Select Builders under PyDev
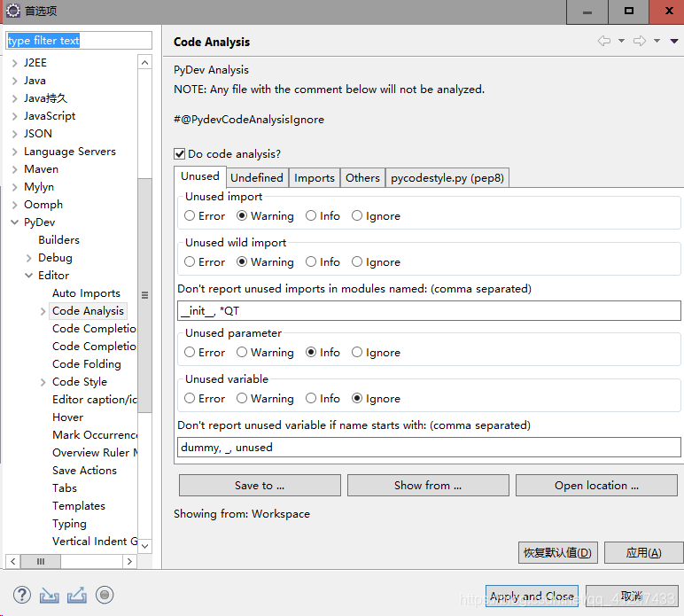Viewport: 684px width, 616px height. 58,240
